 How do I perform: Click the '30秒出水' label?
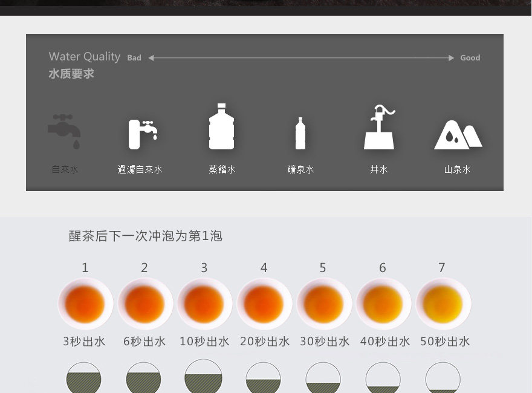click(325, 342)
